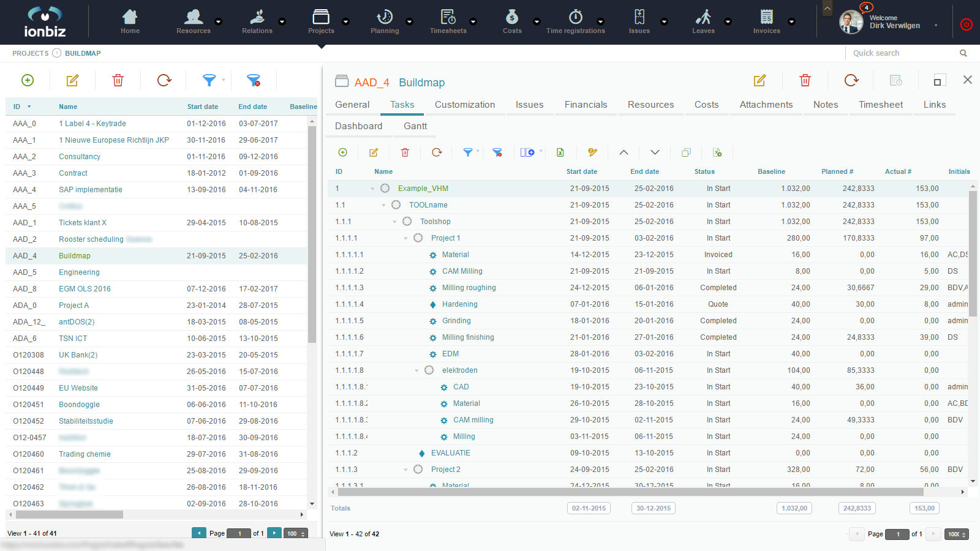Image resolution: width=980 pixels, height=551 pixels.
Task: Switch to the Financials tab
Action: click(586, 105)
